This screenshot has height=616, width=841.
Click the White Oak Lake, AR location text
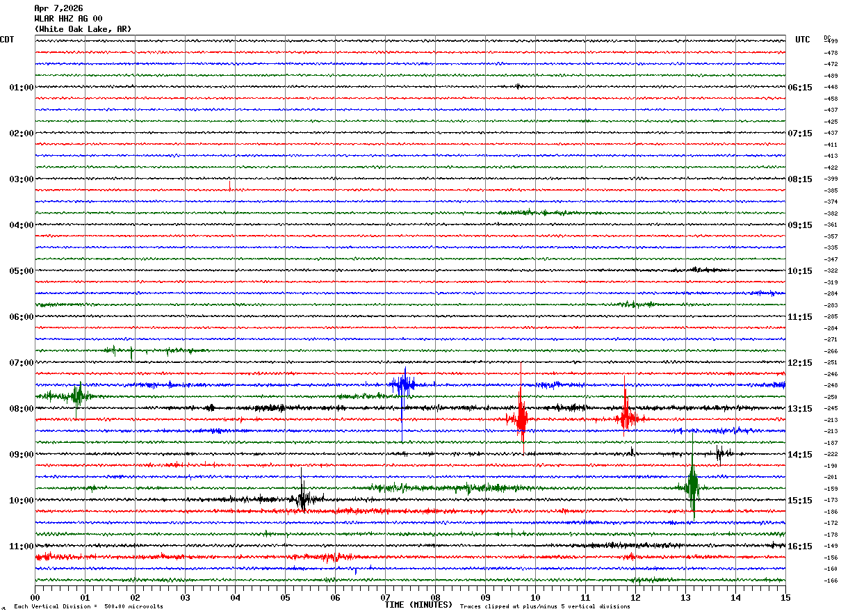pos(83,29)
